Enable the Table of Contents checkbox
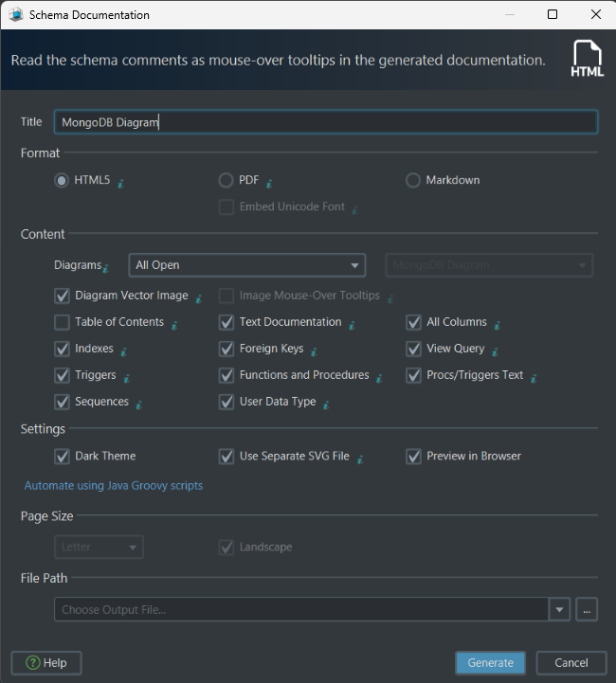The image size is (616, 683). pos(62,322)
